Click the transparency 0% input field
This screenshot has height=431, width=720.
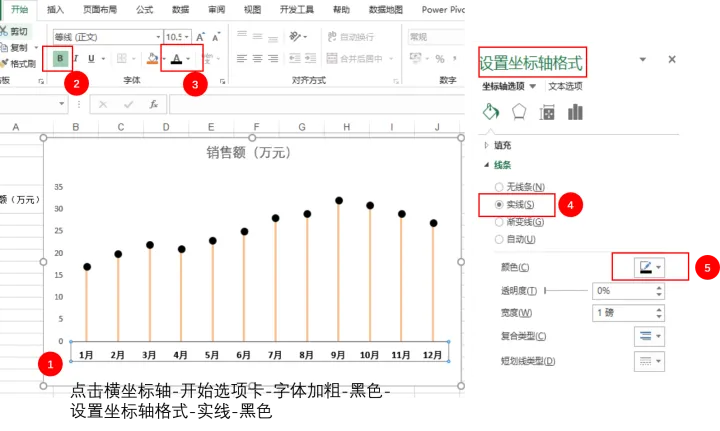click(x=623, y=291)
